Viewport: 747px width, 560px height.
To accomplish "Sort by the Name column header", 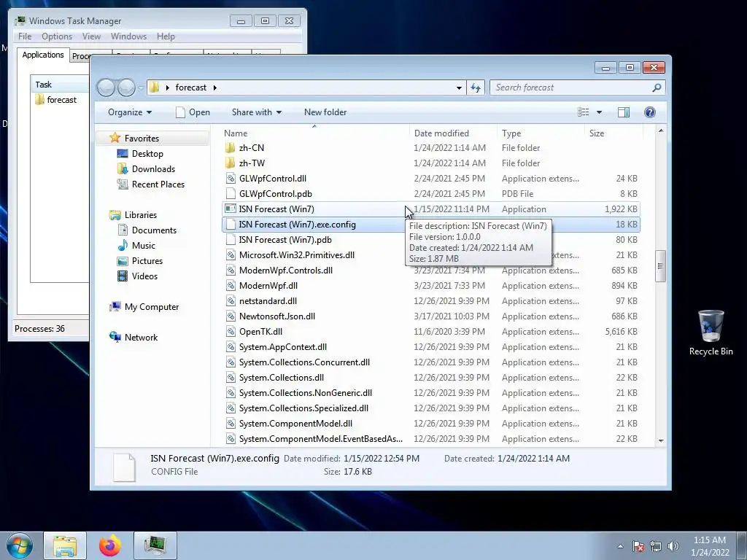I will (x=315, y=133).
